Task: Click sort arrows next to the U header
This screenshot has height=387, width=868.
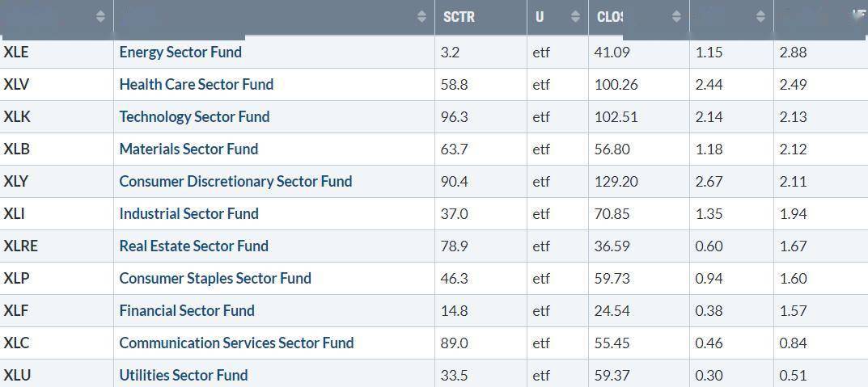Action: 575,16
